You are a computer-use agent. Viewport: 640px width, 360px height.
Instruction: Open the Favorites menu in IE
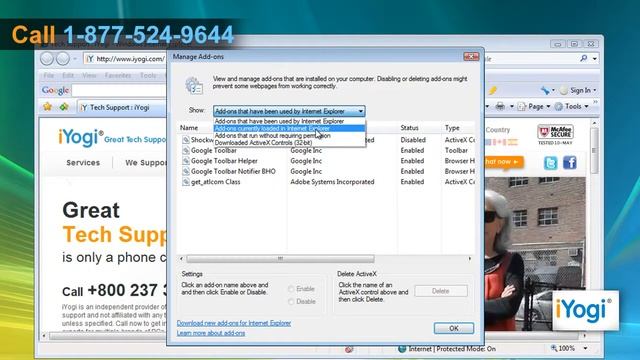click(x=118, y=75)
